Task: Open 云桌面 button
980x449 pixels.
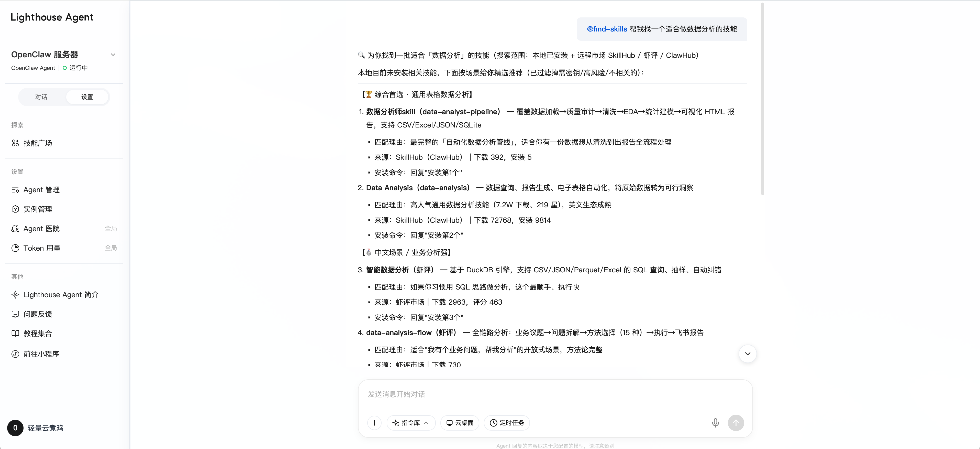Action: [x=460, y=423]
